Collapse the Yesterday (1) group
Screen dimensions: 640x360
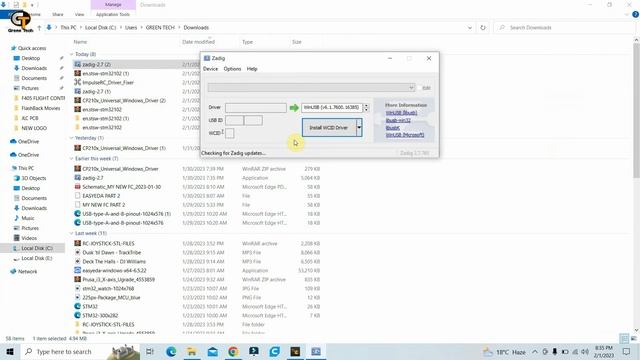71,138
